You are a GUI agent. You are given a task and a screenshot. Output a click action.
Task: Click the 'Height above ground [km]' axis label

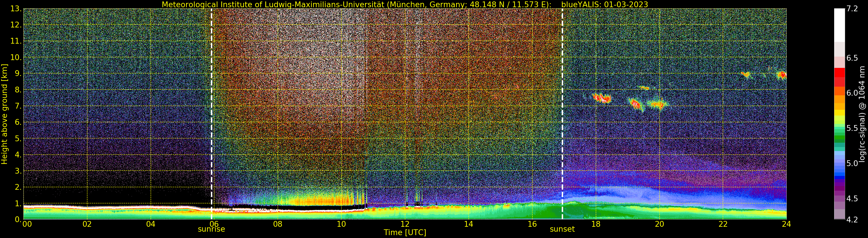[x=4, y=114]
